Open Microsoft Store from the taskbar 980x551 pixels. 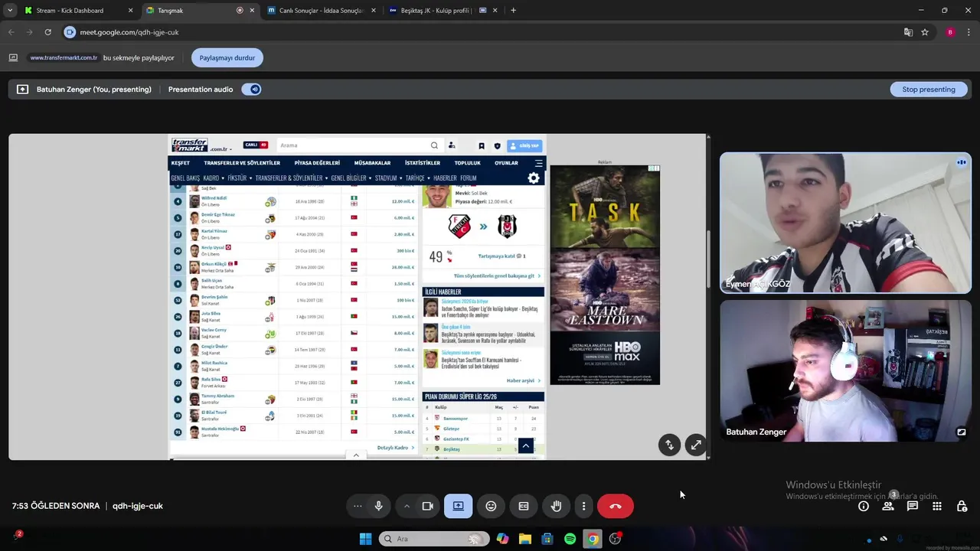tap(547, 539)
